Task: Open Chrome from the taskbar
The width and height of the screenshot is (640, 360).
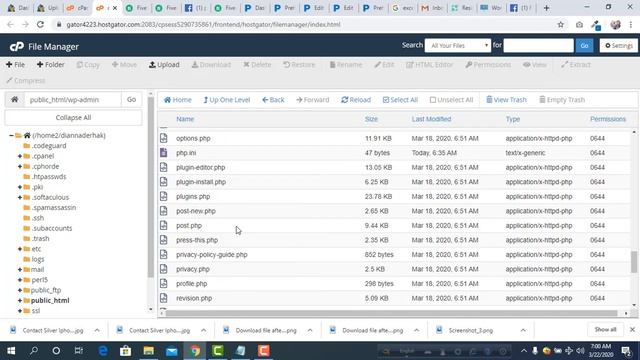Action: click(x=195, y=351)
